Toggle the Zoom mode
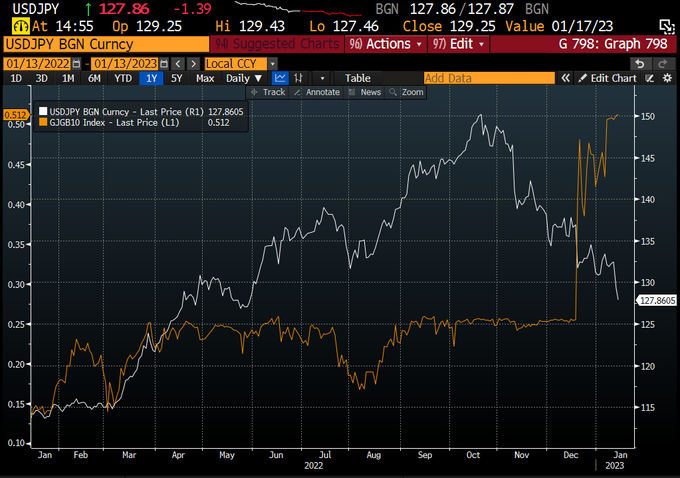This screenshot has height=478, width=680. pyautogui.click(x=406, y=92)
